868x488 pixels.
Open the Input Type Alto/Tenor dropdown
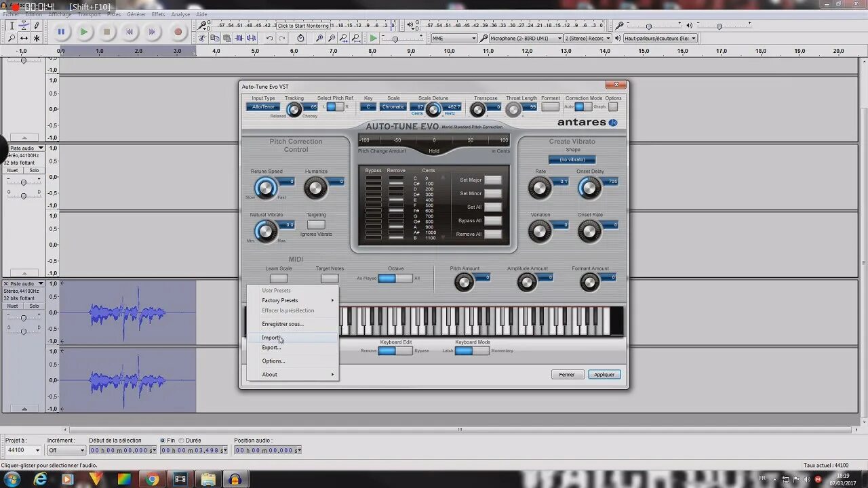tap(263, 107)
